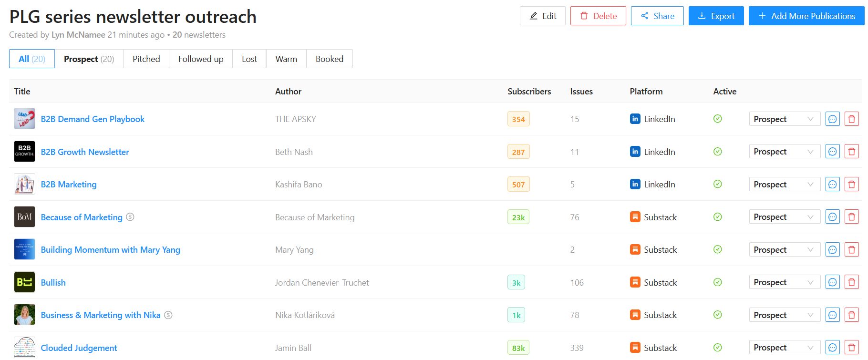Open comment icon for B2B Growth Newsletter
This screenshot has width=868, height=360.
click(833, 152)
